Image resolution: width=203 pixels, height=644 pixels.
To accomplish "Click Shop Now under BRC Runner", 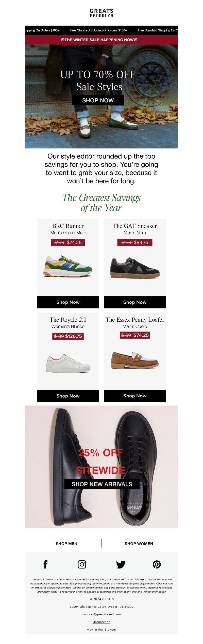I will tap(68, 302).
